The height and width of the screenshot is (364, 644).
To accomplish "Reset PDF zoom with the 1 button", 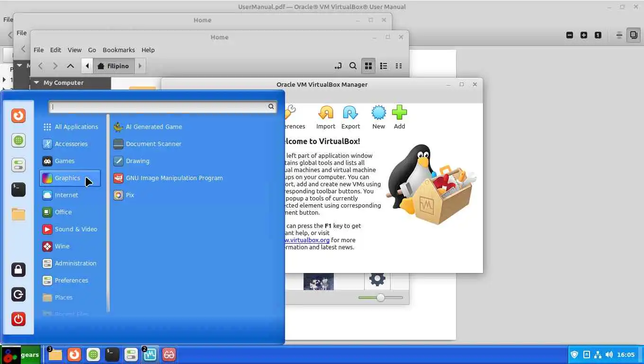I will click(x=598, y=35).
